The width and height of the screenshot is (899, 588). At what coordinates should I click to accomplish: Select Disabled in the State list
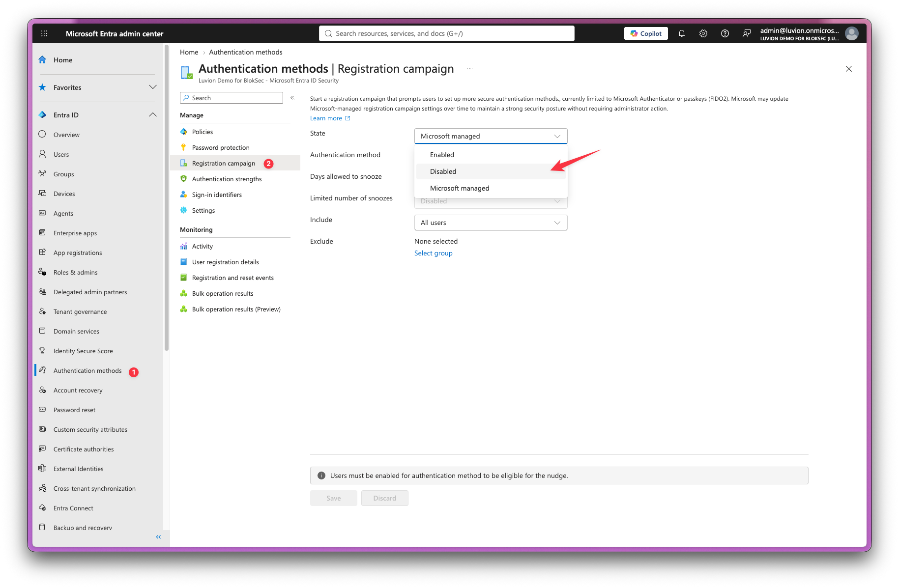click(x=491, y=171)
